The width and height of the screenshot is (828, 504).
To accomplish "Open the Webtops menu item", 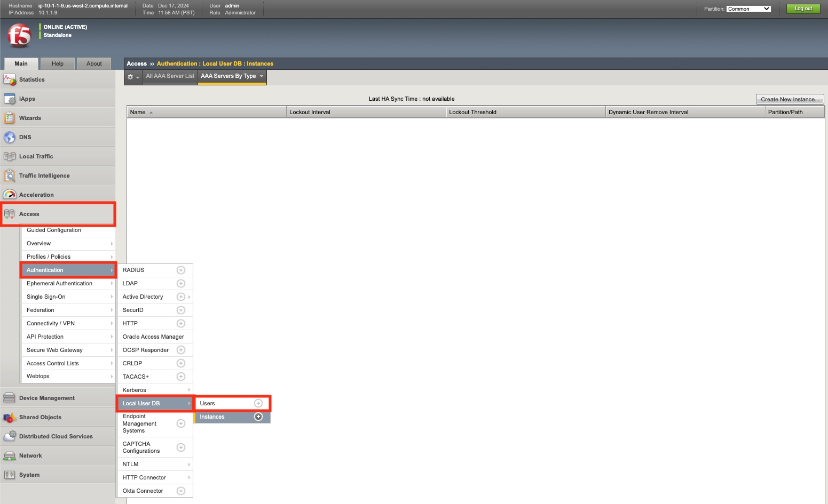I will pos(68,377).
